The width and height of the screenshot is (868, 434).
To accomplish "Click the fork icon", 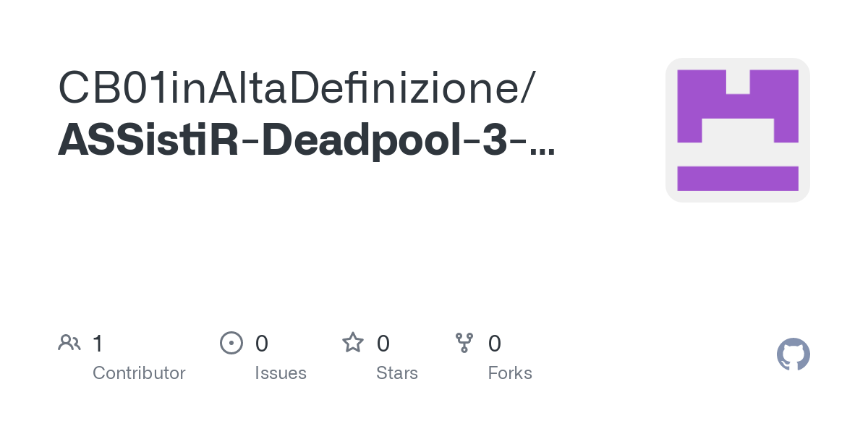I will coord(464,343).
